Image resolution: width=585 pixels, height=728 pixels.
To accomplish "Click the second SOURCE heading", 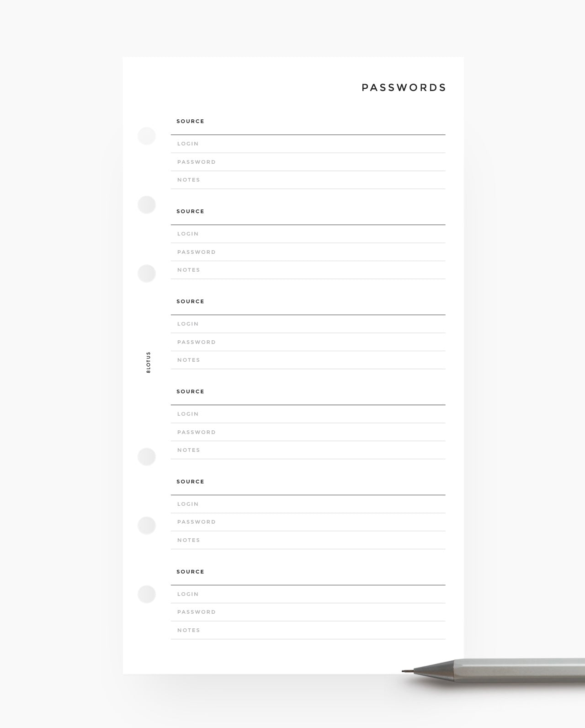I will click(x=190, y=211).
